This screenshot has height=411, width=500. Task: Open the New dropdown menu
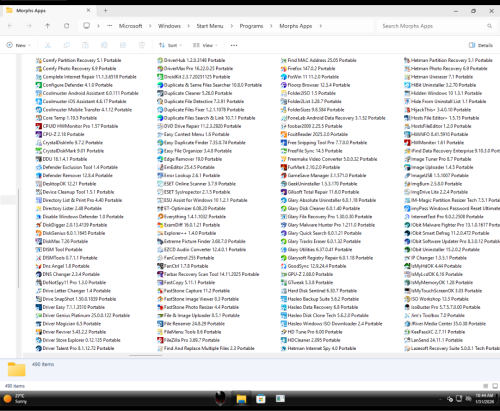19,45
